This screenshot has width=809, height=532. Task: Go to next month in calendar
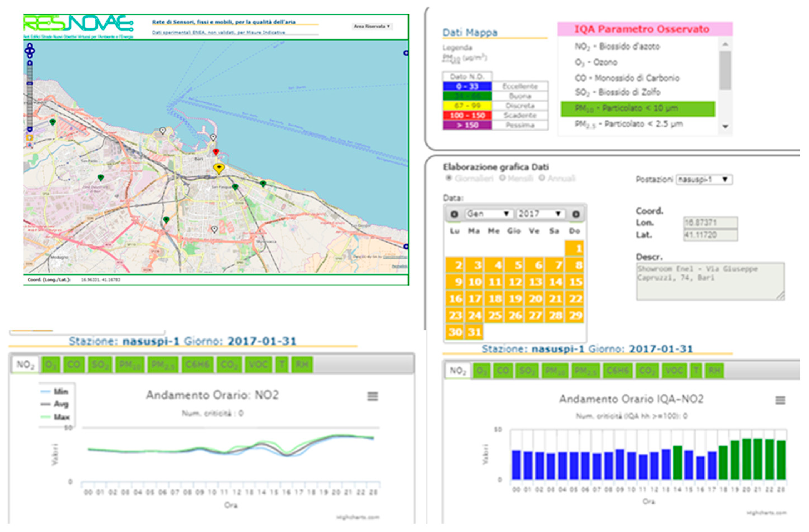coord(576,214)
